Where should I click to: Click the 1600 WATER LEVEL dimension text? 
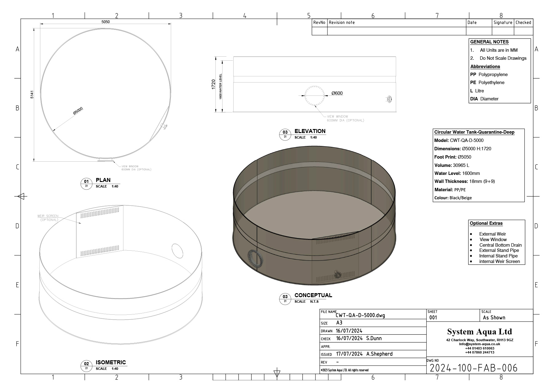click(x=220, y=86)
